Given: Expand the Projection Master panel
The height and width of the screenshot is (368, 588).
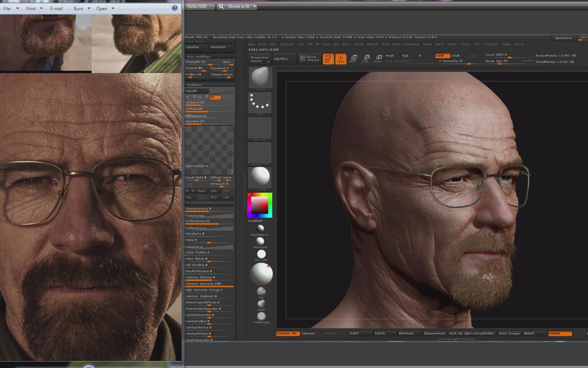Looking at the screenshot, I should (259, 59).
